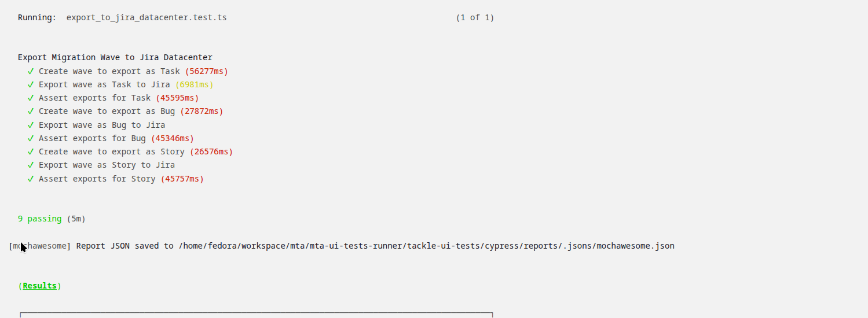Click checkmark beside Create wave to export as Bug

coord(31,111)
